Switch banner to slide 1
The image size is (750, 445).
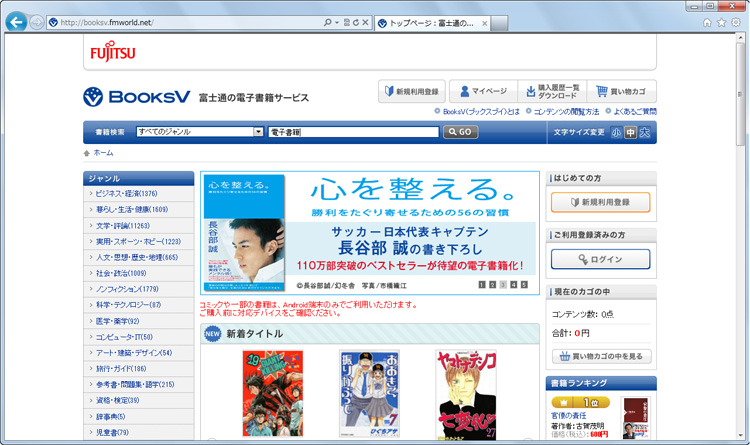point(482,285)
